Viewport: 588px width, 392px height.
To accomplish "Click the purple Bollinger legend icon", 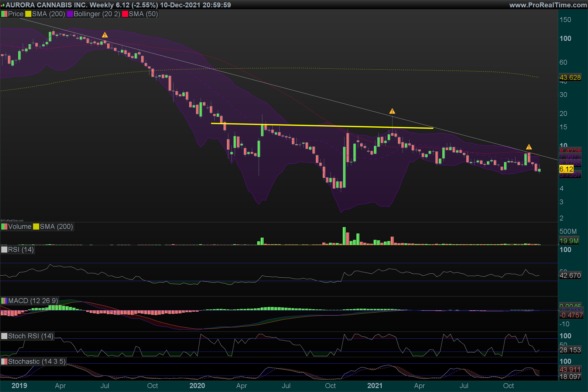I will point(70,14).
